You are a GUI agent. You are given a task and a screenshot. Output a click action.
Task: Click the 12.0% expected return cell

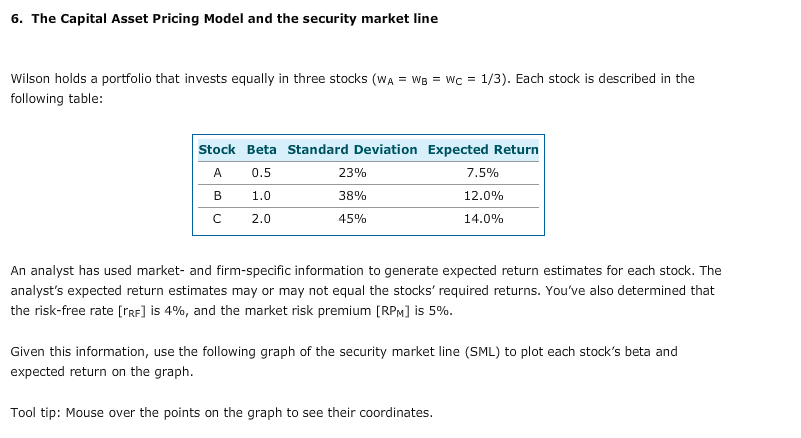(x=483, y=196)
